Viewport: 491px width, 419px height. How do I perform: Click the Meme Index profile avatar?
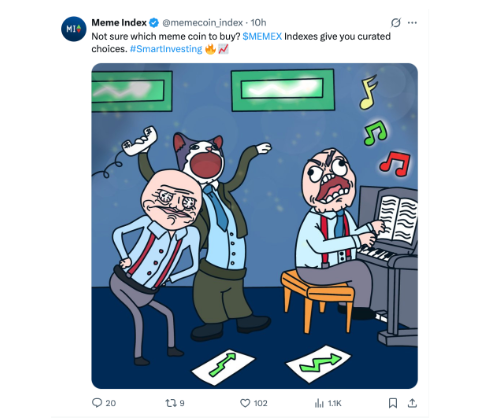click(74, 29)
